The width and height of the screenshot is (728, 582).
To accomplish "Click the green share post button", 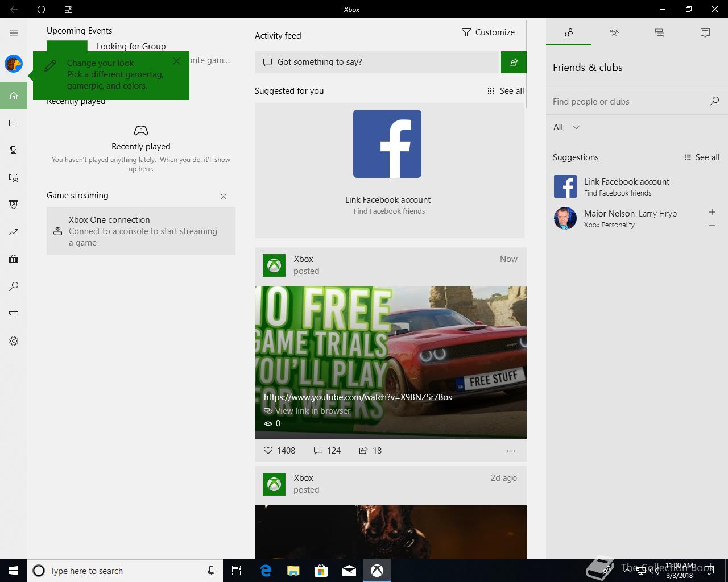I will [514, 62].
